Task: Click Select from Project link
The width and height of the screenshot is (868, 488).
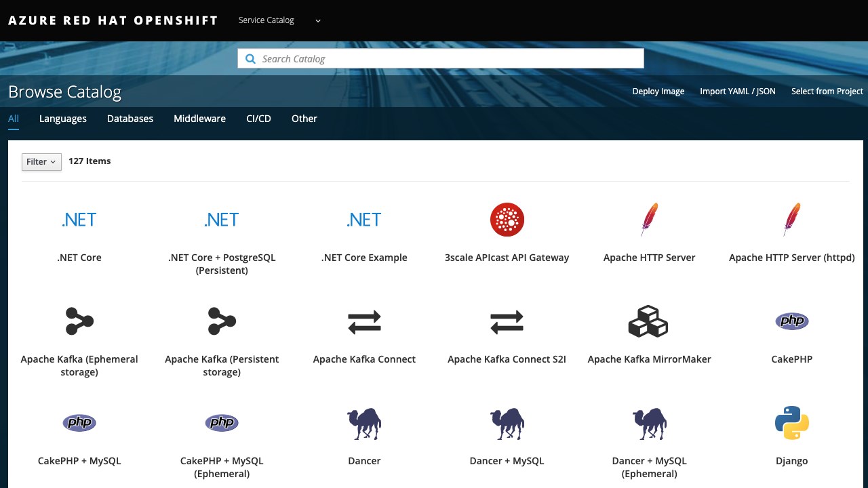Action: click(x=827, y=91)
